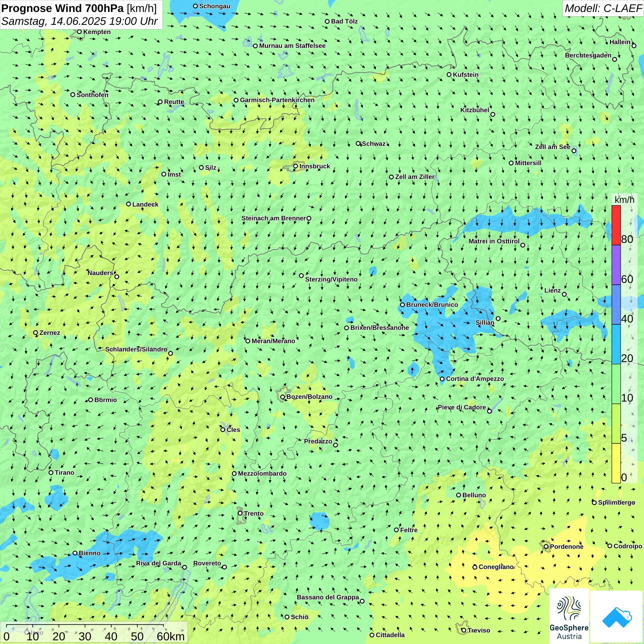644x644 pixels.
Task: Click the 'Schio' label
Action: pos(299,617)
